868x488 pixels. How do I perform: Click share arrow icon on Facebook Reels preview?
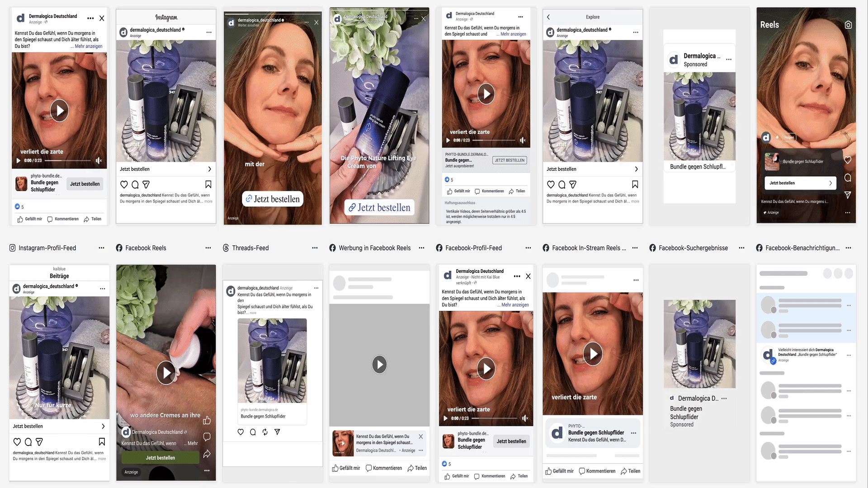[x=207, y=454]
